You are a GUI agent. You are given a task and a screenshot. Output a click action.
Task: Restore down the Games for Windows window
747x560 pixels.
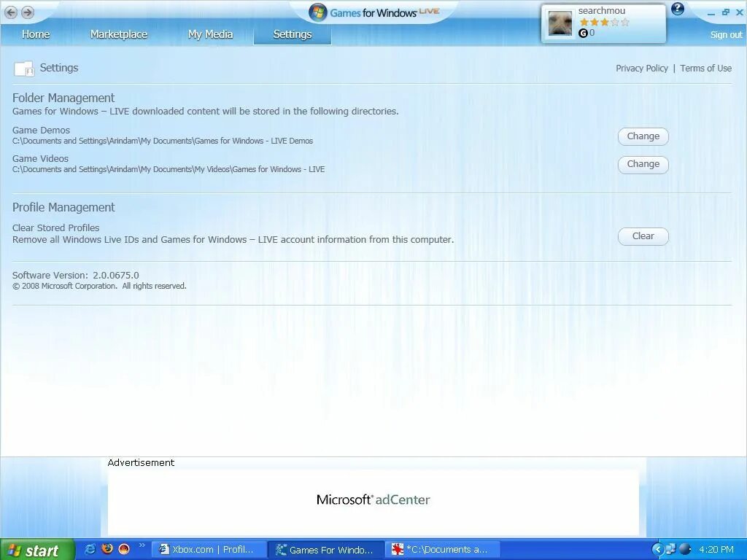[x=726, y=12]
